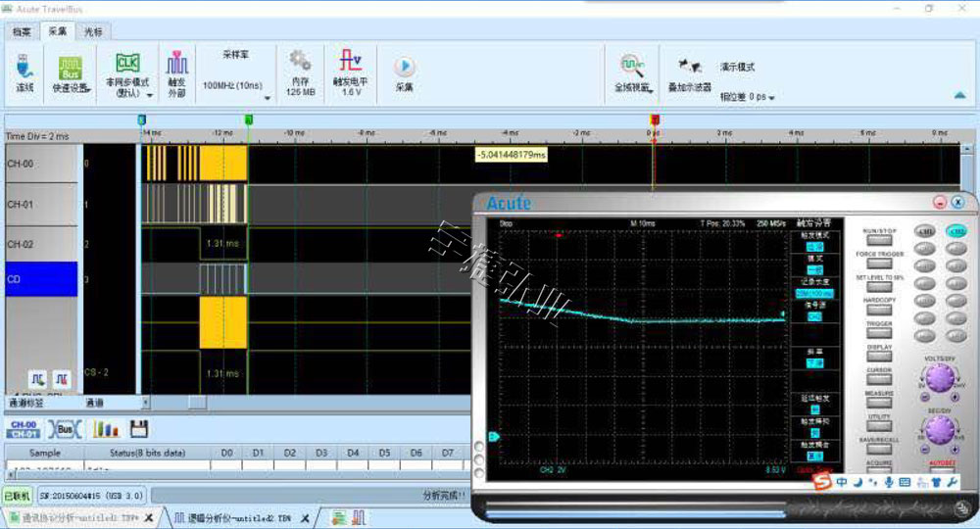Select the CD channel label row
This screenshot has height=529, width=980.
tap(41, 278)
